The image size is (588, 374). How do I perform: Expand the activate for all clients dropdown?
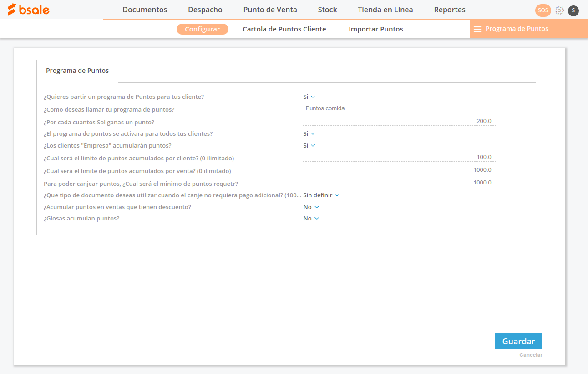[309, 134]
